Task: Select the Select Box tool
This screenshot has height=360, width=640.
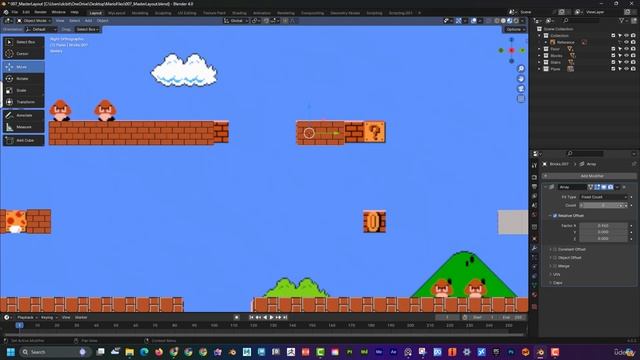Action: point(24,42)
